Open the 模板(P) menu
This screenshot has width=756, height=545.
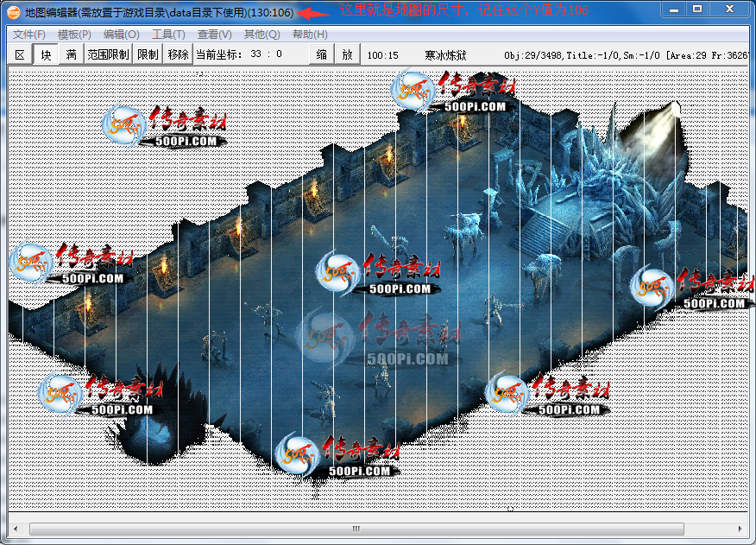click(x=74, y=35)
